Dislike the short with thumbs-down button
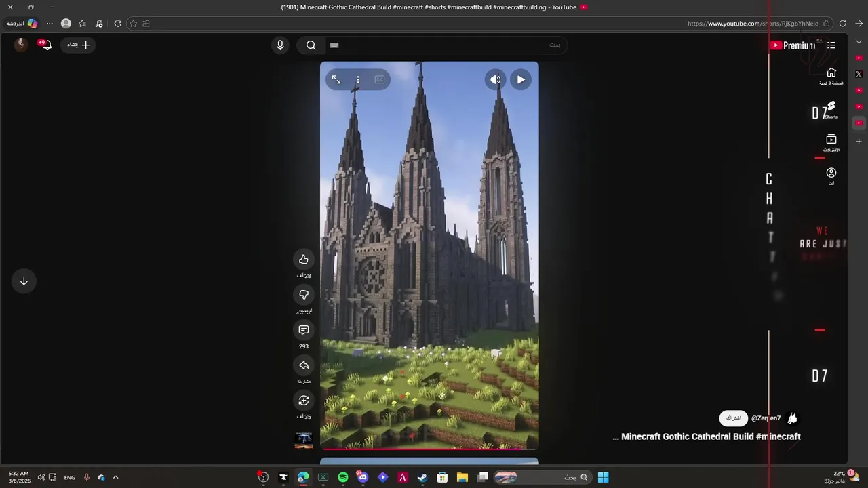 303,295
